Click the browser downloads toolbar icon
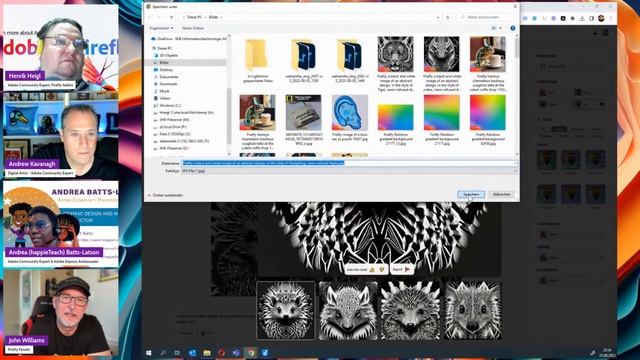The width and height of the screenshot is (640, 360). click(582, 18)
